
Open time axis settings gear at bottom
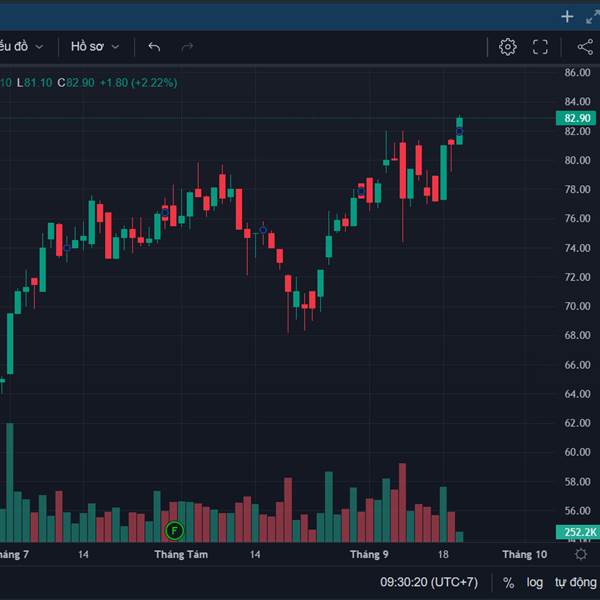pos(581,554)
